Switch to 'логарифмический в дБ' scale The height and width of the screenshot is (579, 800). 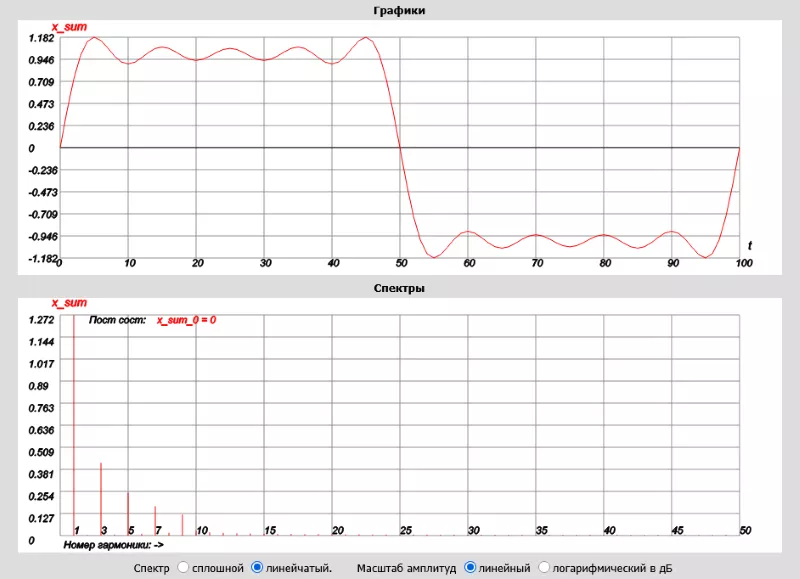[545, 568]
